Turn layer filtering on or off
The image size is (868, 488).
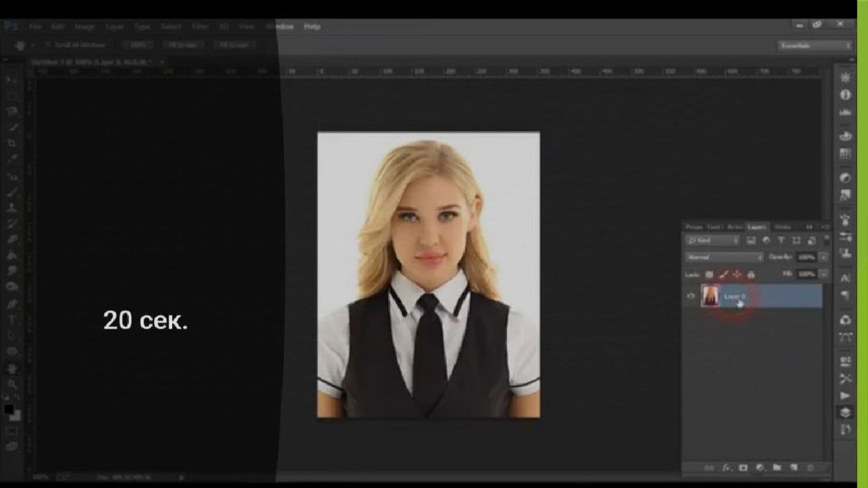[x=826, y=240]
